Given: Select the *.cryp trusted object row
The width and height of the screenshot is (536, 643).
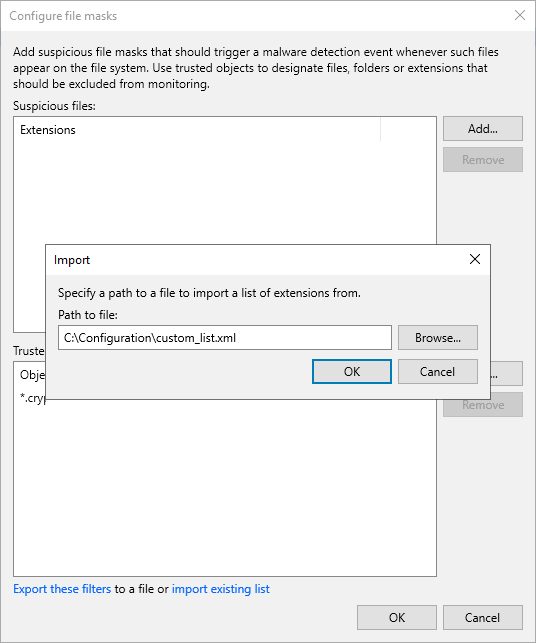Looking at the screenshot, I should pyautogui.click(x=33, y=398).
